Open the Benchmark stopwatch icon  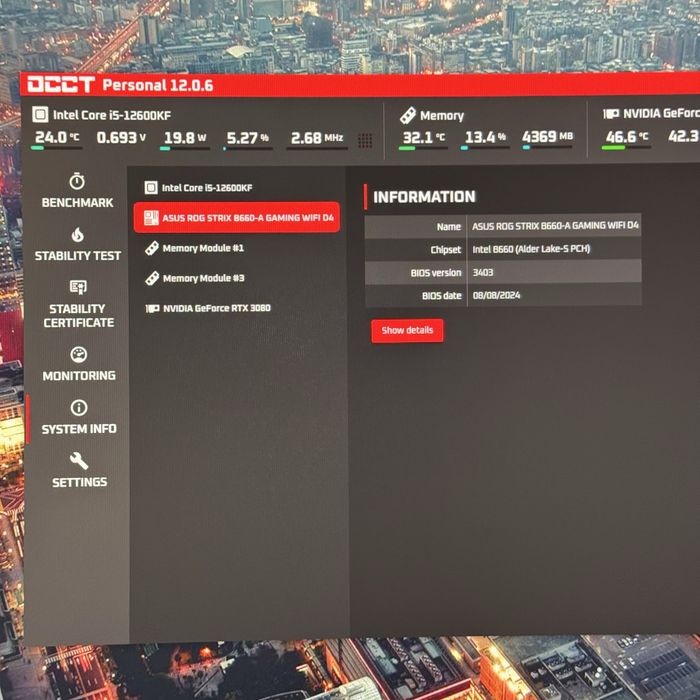[77, 181]
